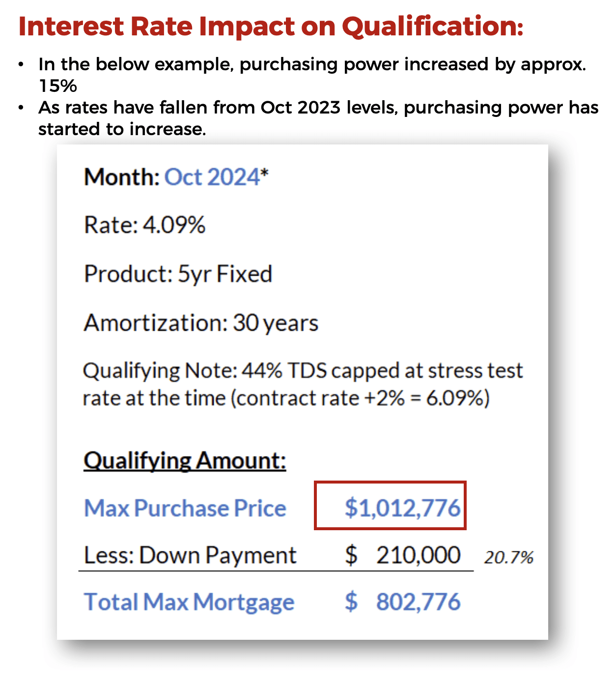Select the Product: 5yr Fixed text
The width and height of the screenshot is (616, 685).
coord(178,274)
